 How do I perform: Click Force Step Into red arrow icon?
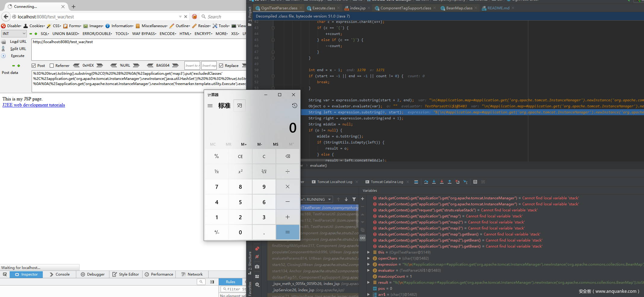[442, 182]
